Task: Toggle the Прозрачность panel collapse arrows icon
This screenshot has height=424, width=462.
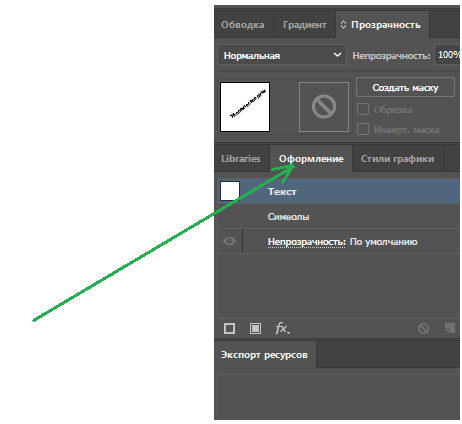Action: tap(343, 25)
